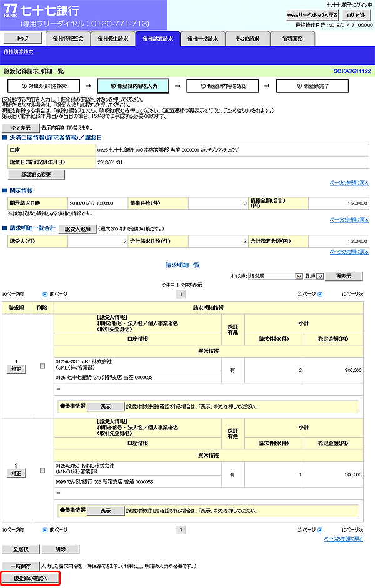This screenshot has height=588, width=375.
Task: Click account text 七十七銀行 279 沖野支店
Action: pyautogui.click(x=94, y=378)
